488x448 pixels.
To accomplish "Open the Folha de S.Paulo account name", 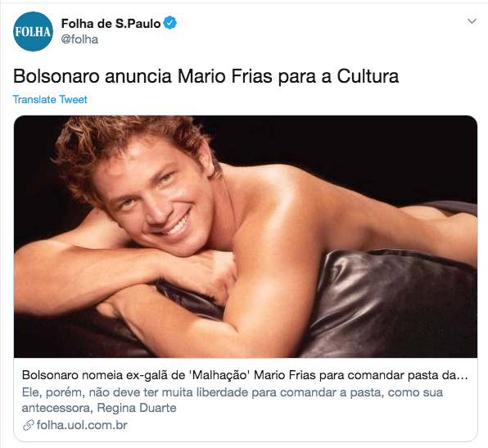I will tap(111, 24).
